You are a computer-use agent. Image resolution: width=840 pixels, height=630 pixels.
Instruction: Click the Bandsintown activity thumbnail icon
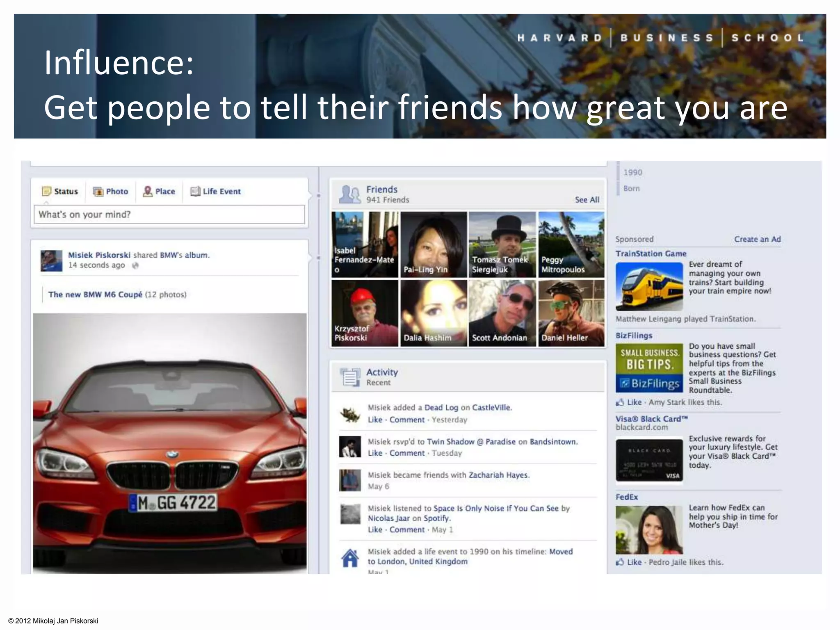coord(350,447)
